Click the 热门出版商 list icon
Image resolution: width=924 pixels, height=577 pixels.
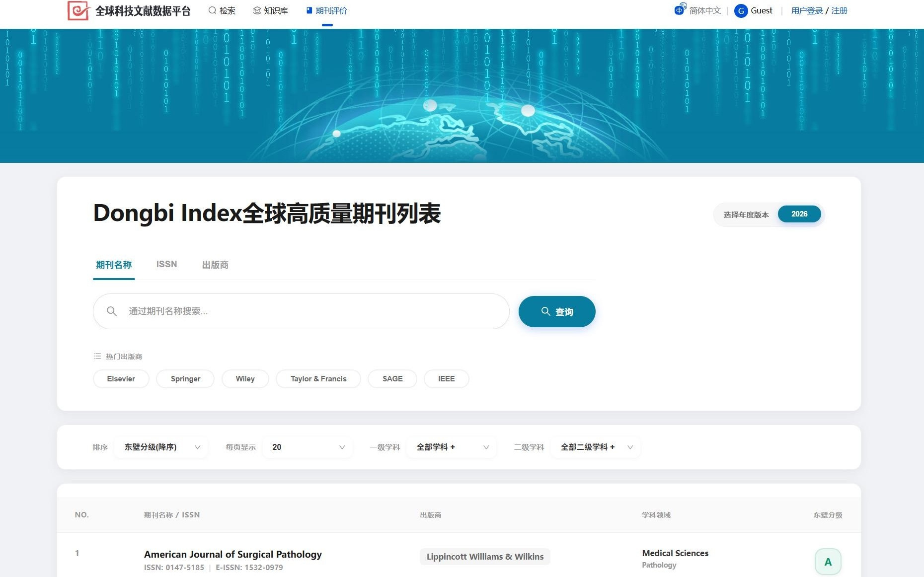97,356
